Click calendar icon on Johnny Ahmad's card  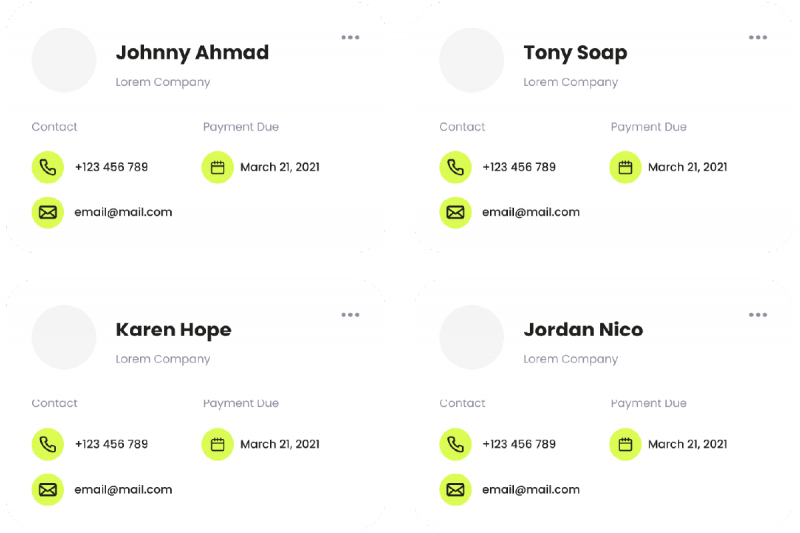(217, 167)
